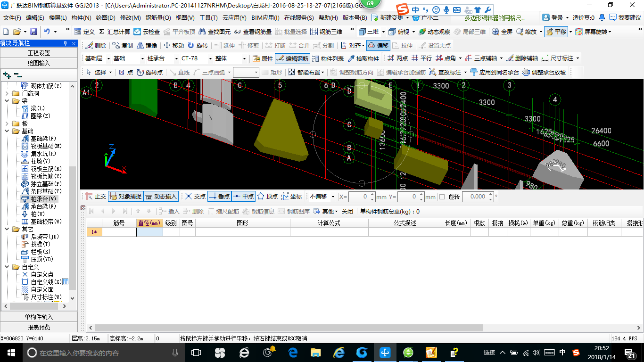This screenshot has width=644, height=362.
Task: Click the 登录 login button
Action: point(553,18)
